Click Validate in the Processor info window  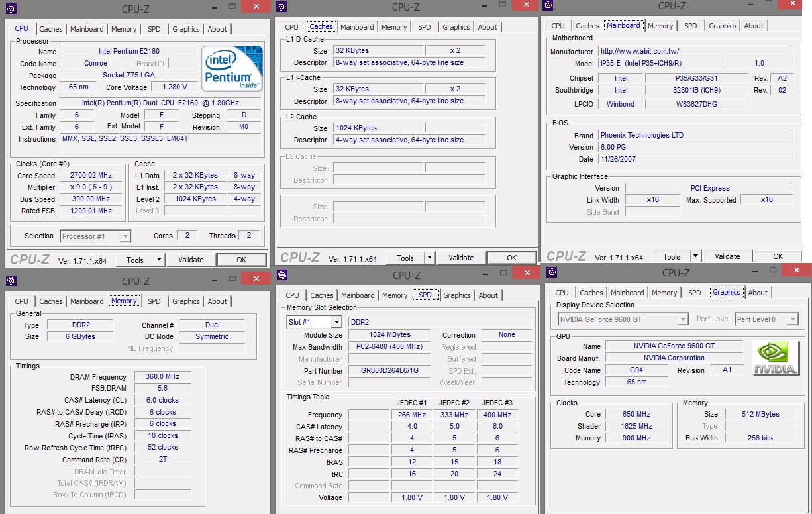191,260
